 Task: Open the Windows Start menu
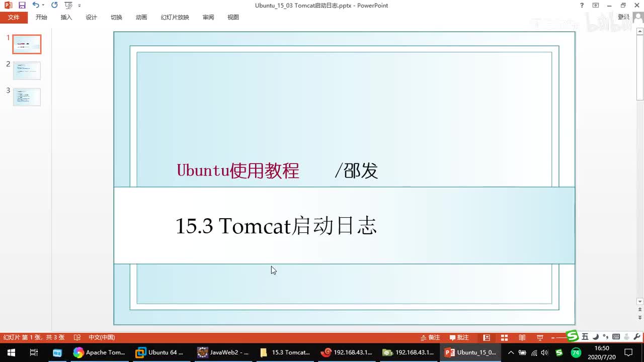click(11, 352)
